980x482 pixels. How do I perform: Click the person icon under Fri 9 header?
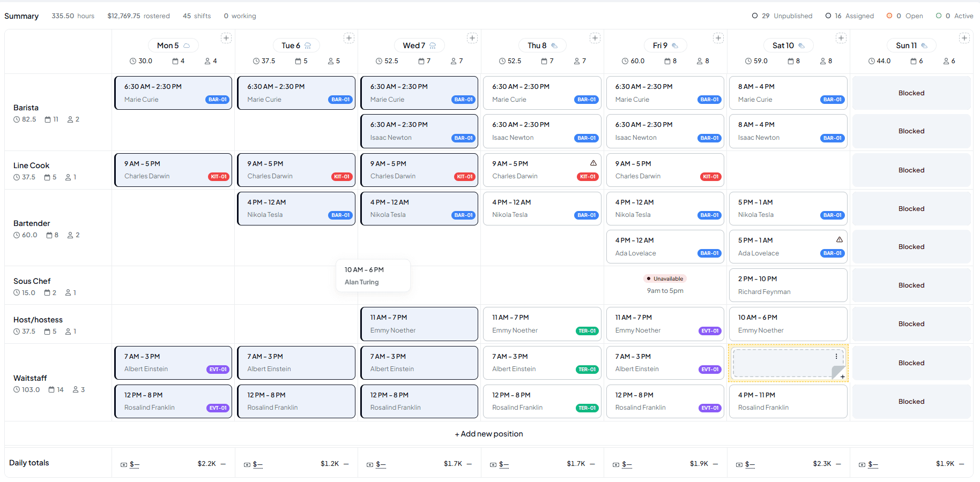coord(700,61)
